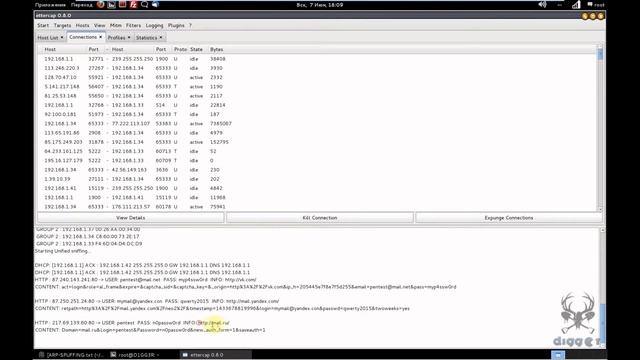Sort connections by Bytes column header

(x=217, y=49)
